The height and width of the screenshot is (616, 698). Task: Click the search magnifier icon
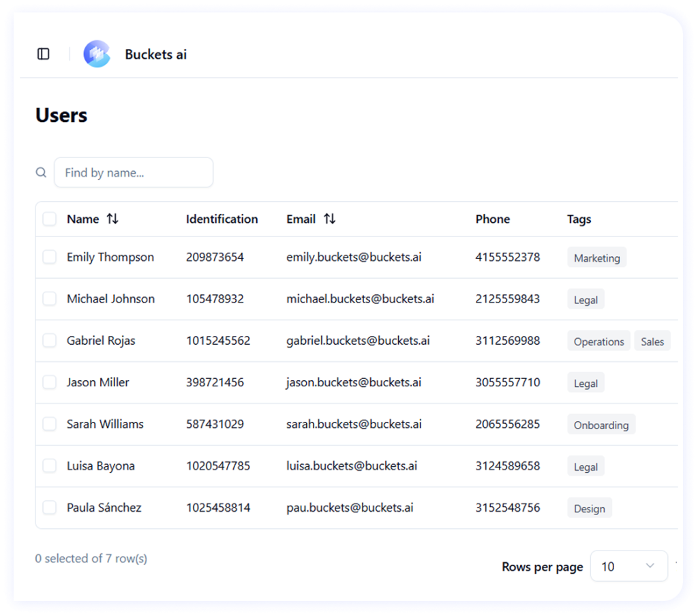(42, 172)
